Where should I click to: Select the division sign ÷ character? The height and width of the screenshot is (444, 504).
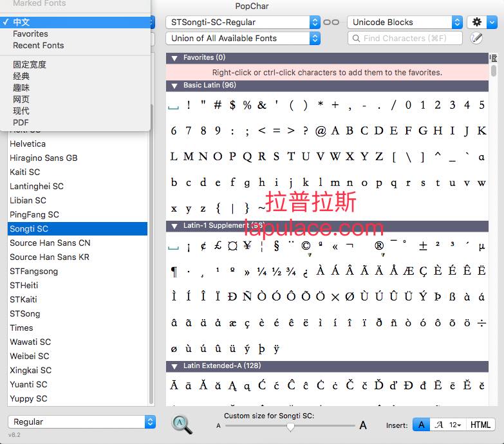pos(481,322)
